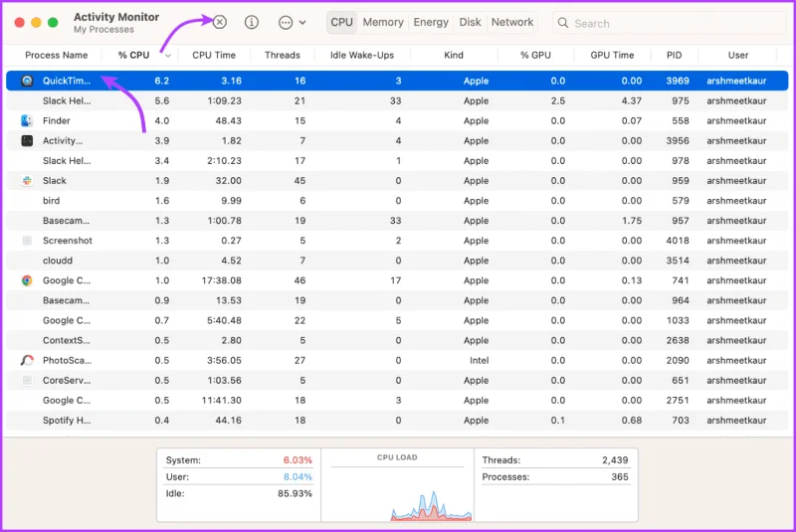
Task: Click the Activity Monitor window title
Action: 116,17
